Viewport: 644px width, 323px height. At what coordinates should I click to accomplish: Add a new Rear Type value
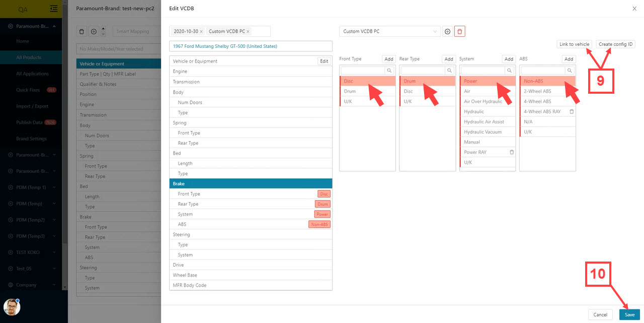click(449, 59)
